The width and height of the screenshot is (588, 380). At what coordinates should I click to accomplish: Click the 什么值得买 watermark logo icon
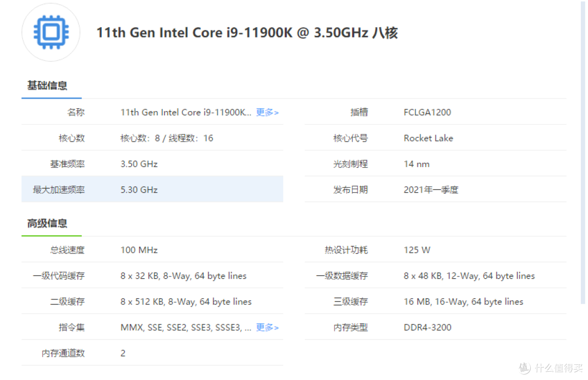pos(524,368)
